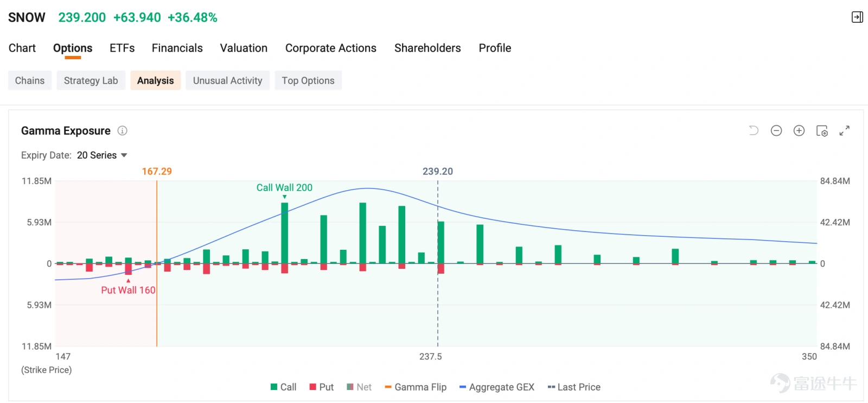The image size is (868, 403).
Task: Click the Gamma Exposure heading
Action: (x=66, y=131)
